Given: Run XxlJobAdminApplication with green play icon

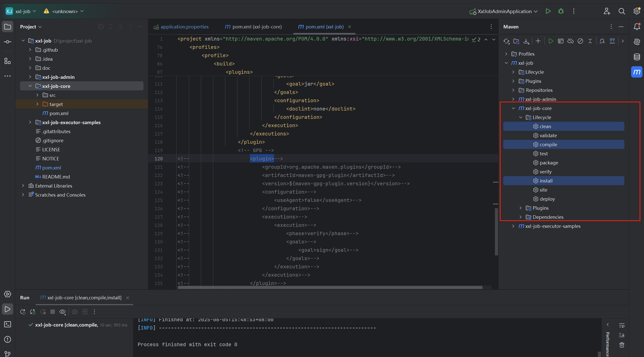Looking at the screenshot, I should 548,11.
